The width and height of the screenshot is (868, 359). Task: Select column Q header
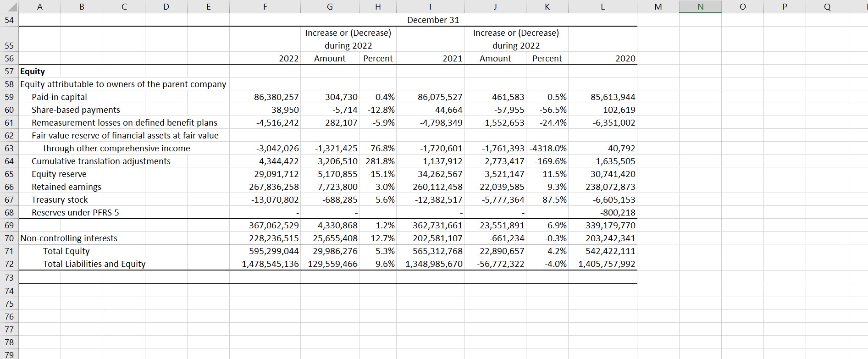coord(827,6)
